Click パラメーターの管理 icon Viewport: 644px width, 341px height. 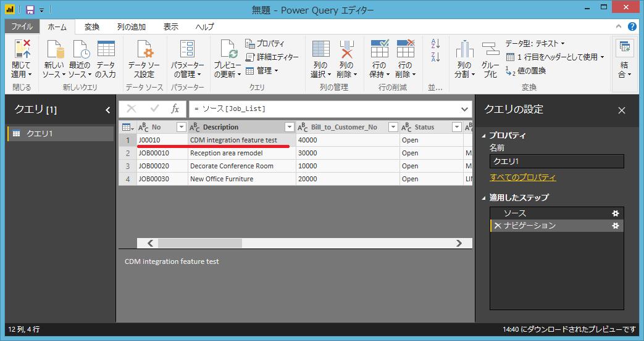187,49
